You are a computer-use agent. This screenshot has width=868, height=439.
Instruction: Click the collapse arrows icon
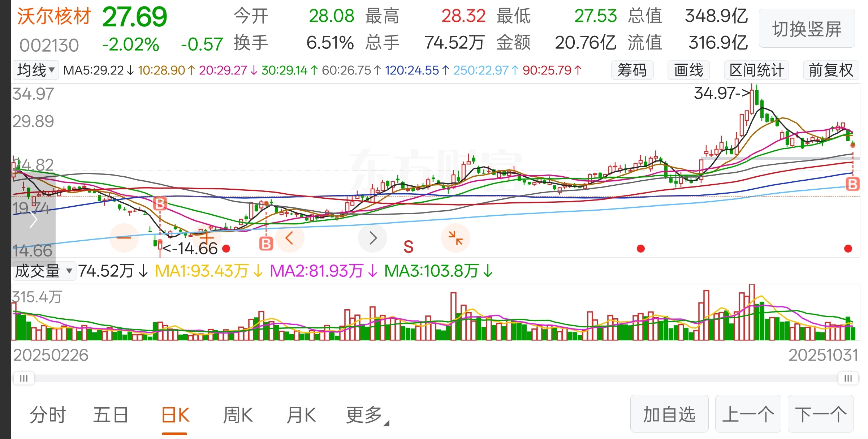[x=455, y=238]
